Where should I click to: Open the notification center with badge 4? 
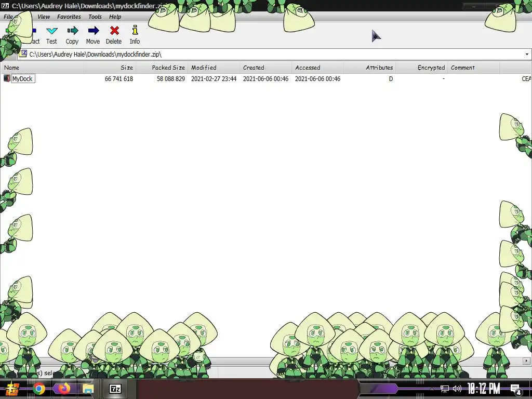point(515,389)
